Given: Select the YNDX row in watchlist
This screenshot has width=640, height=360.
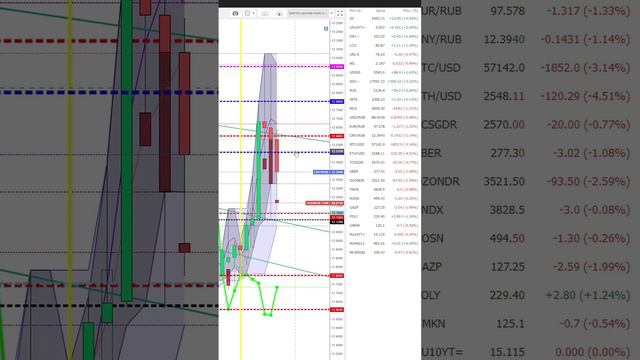Looking at the screenshot, I should tap(384, 189).
